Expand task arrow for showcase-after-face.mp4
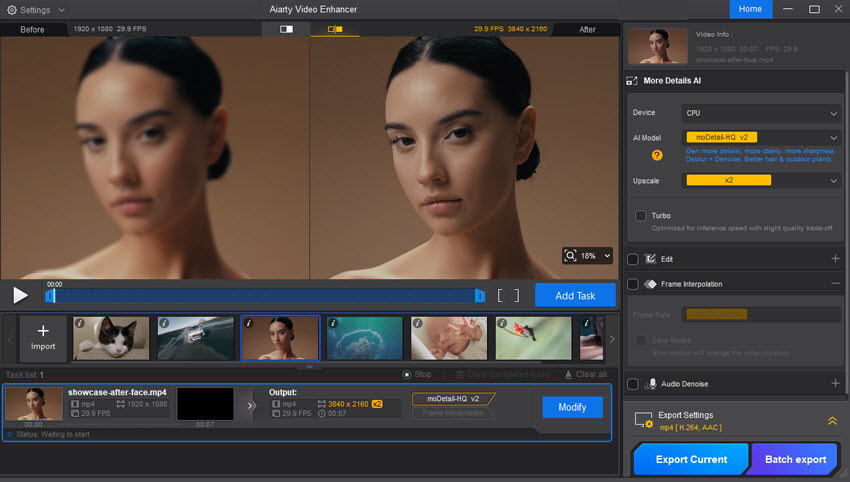 [x=250, y=406]
